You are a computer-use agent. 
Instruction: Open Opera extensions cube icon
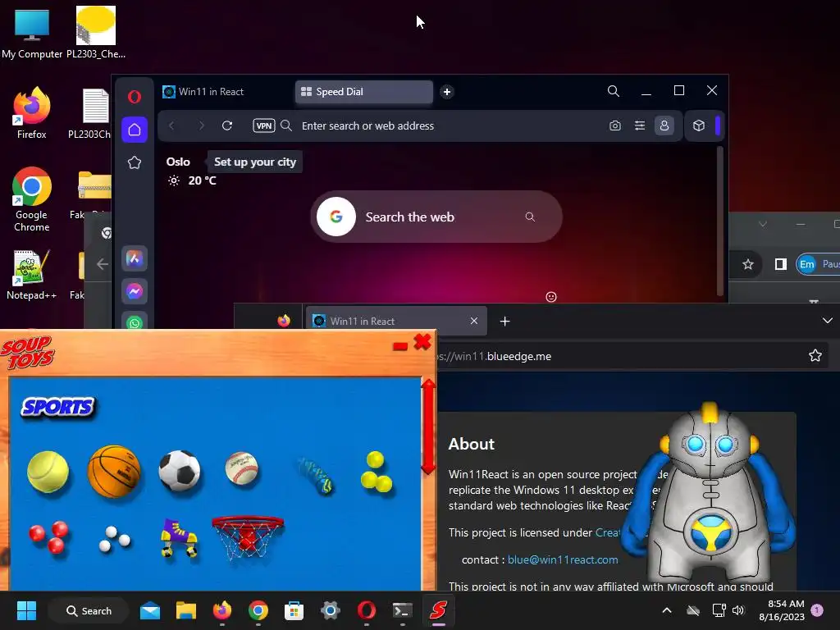pyautogui.click(x=699, y=126)
